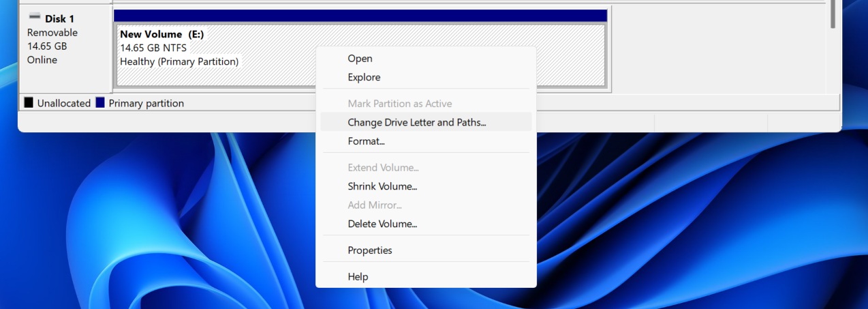Image resolution: width=868 pixels, height=309 pixels.
Task: Click the Unallocated legend text
Action: pyautogui.click(x=64, y=103)
